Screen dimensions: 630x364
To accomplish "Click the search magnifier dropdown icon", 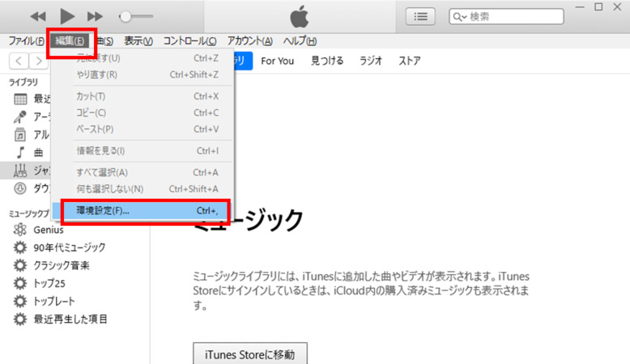I will (460, 17).
